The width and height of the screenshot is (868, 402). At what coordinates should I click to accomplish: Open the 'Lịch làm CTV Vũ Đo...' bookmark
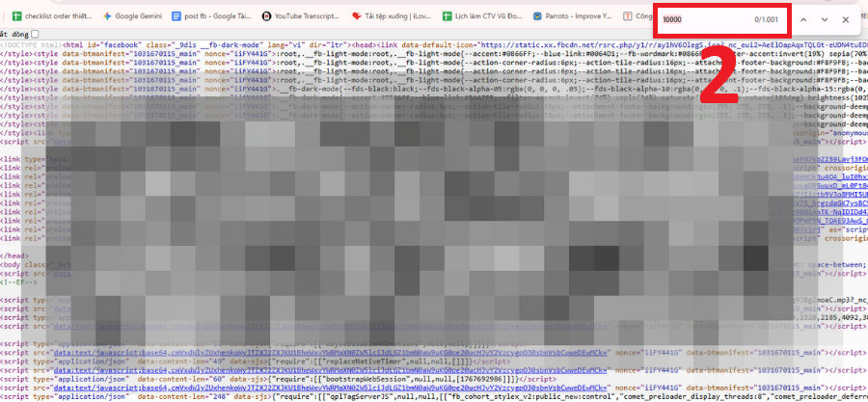coord(482,16)
